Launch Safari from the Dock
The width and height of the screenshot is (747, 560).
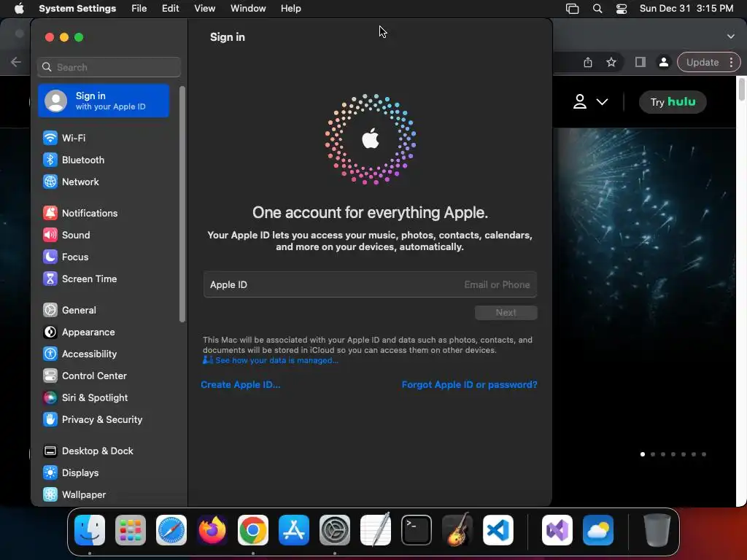coord(171,530)
